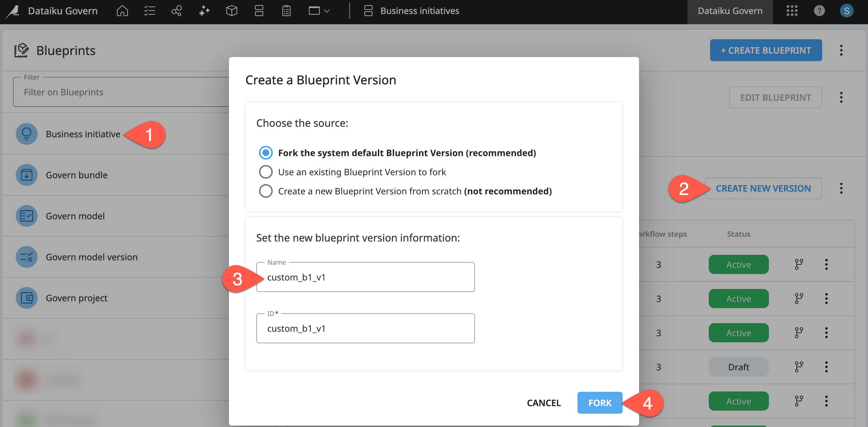This screenshot has width=868, height=427.
Task: Open the workflow branch icon beside the Draft status
Action: point(799,367)
